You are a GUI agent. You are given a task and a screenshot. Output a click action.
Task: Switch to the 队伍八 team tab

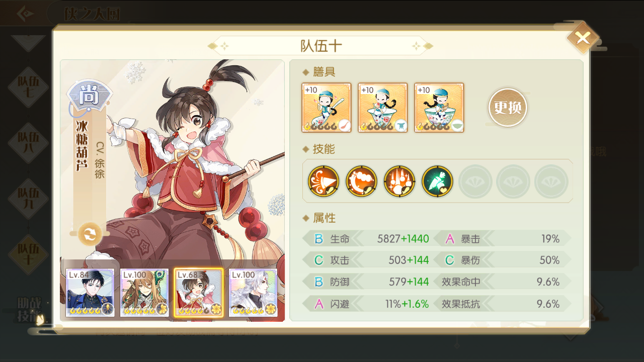(x=28, y=145)
